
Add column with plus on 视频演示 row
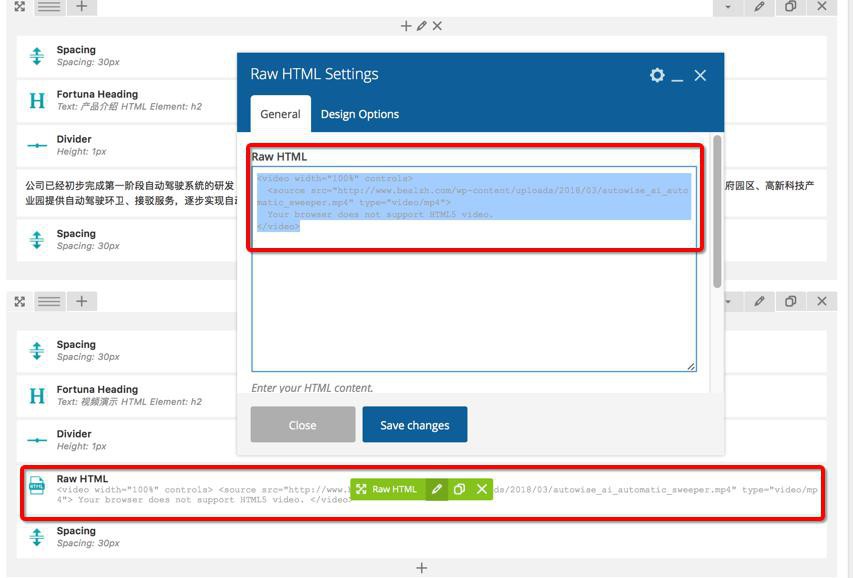pyautogui.click(x=82, y=302)
